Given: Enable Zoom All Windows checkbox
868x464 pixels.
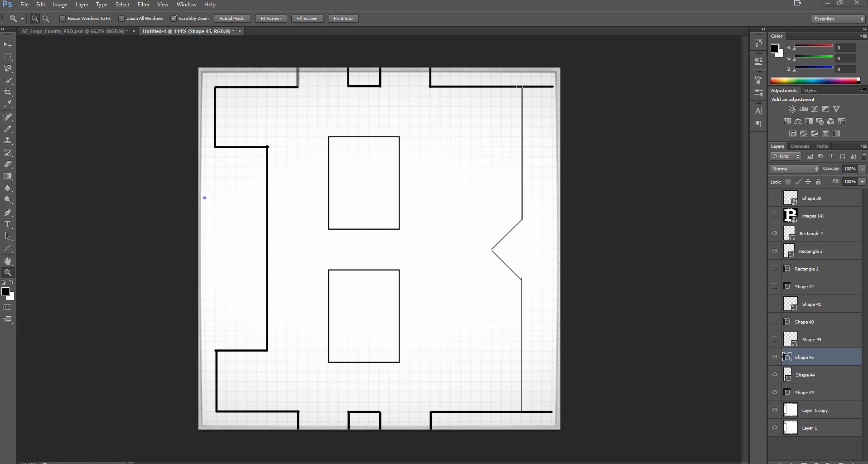Looking at the screenshot, I should [x=121, y=19].
